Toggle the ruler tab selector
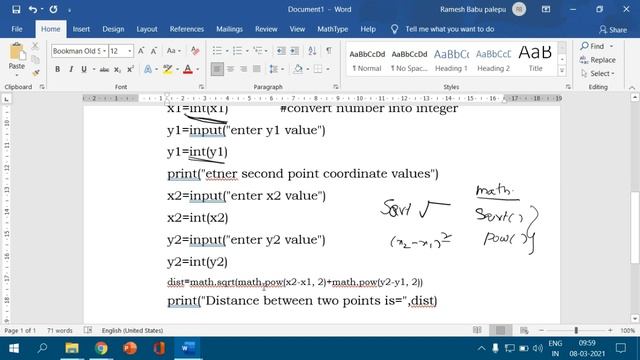This screenshot has height=360, width=640. pyautogui.click(x=7, y=99)
